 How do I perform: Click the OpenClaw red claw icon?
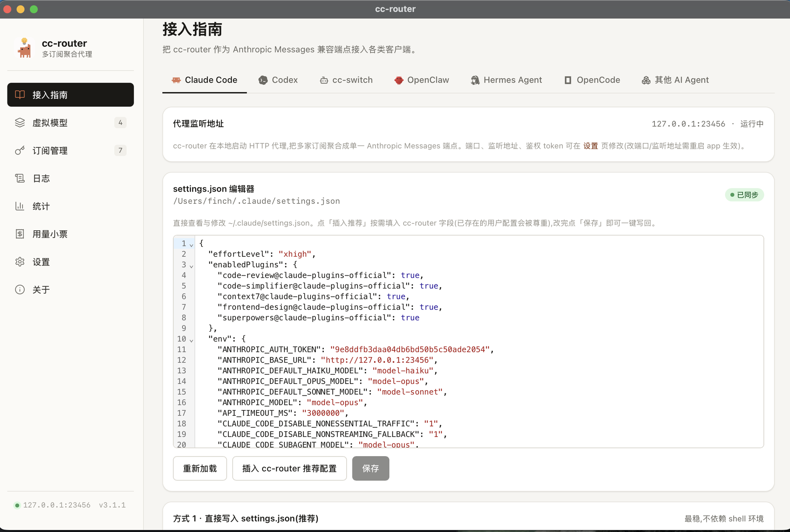tap(398, 80)
